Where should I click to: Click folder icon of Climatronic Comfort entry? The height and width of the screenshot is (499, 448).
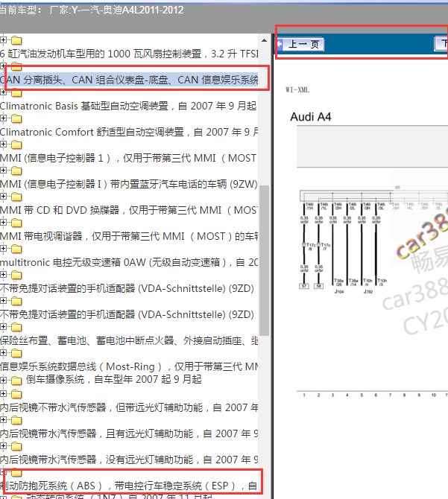16,119
